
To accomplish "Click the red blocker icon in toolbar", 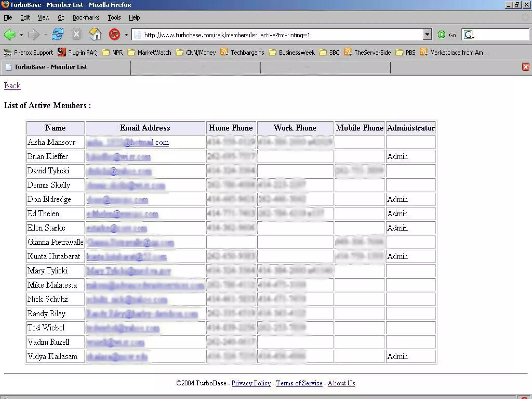I will click(x=114, y=34).
